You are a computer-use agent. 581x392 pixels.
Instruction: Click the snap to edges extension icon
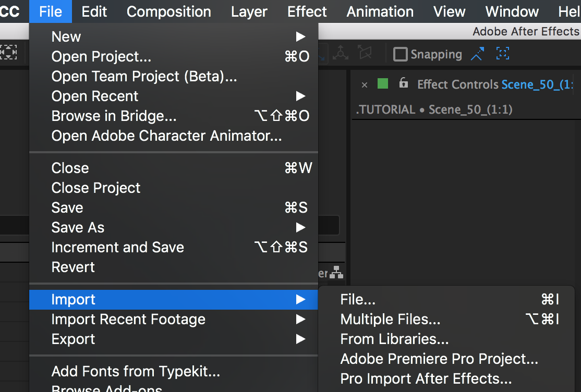[477, 54]
